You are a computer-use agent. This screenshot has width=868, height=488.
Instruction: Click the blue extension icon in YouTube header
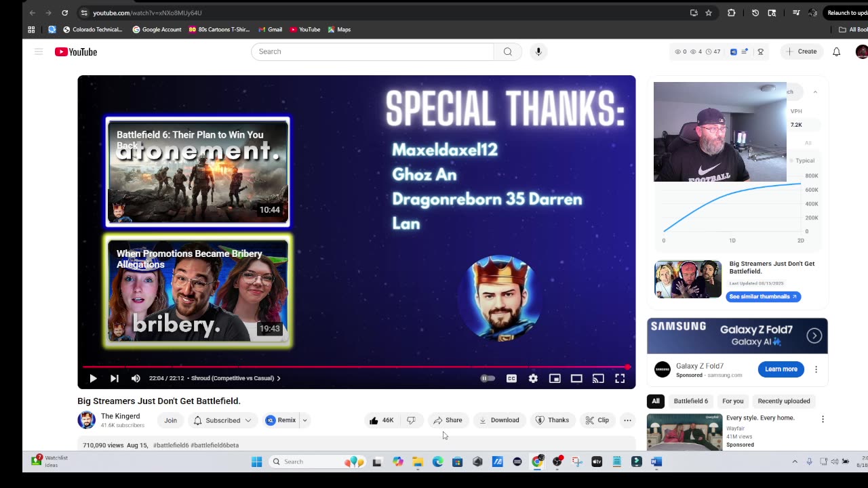tap(733, 52)
